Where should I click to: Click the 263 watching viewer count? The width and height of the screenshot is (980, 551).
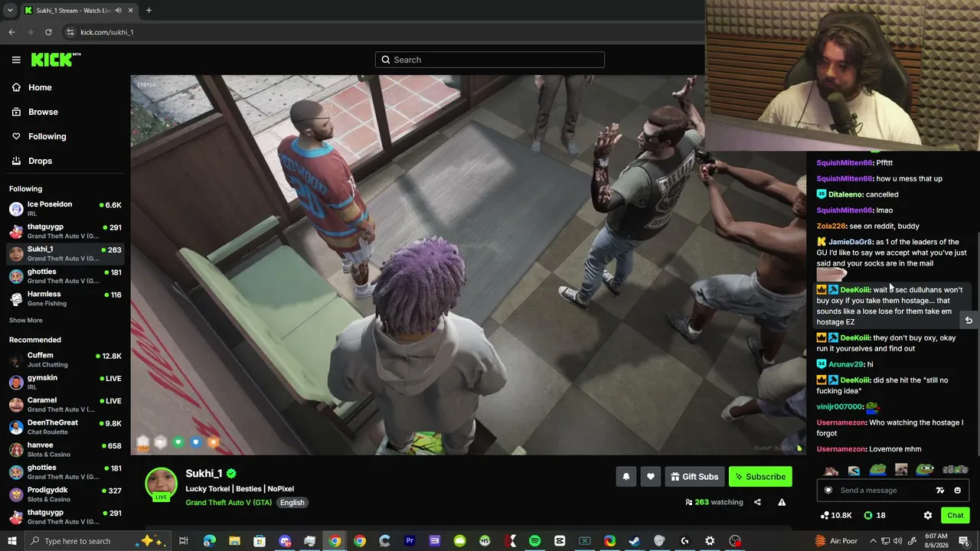(714, 502)
